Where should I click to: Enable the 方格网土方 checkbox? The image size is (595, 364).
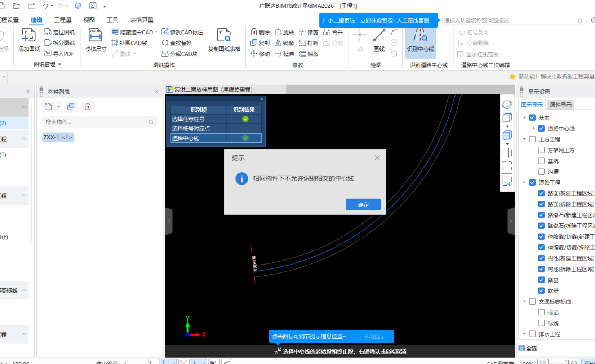tap(541, 150)
